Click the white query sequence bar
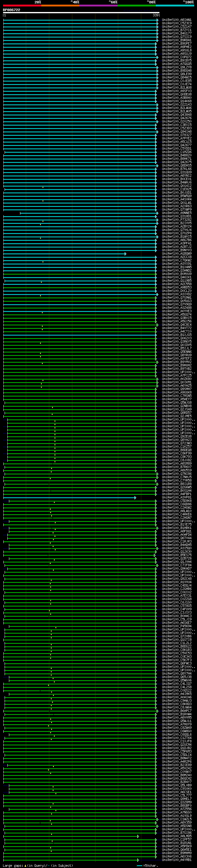The height and width of the screenshot is (868, 197). 81,12
